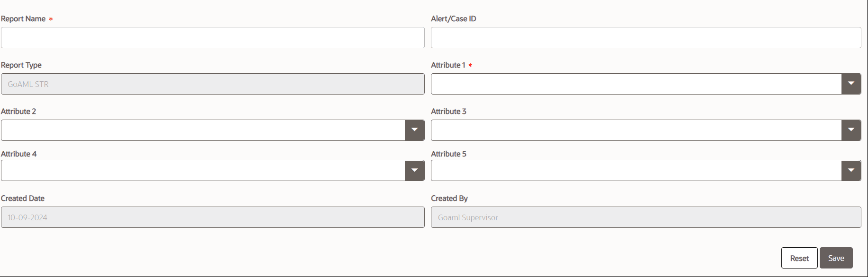
Task: Click inside the Attribute 2 combo box
Action: 203,130
